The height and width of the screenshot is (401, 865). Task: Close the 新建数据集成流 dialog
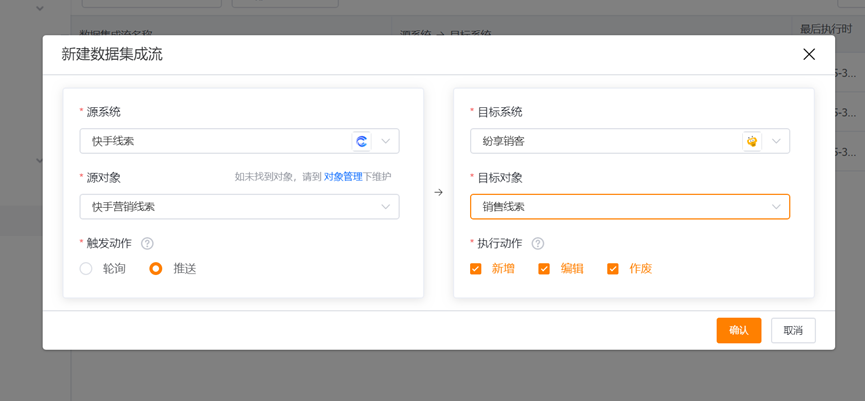tap(809, 54)
